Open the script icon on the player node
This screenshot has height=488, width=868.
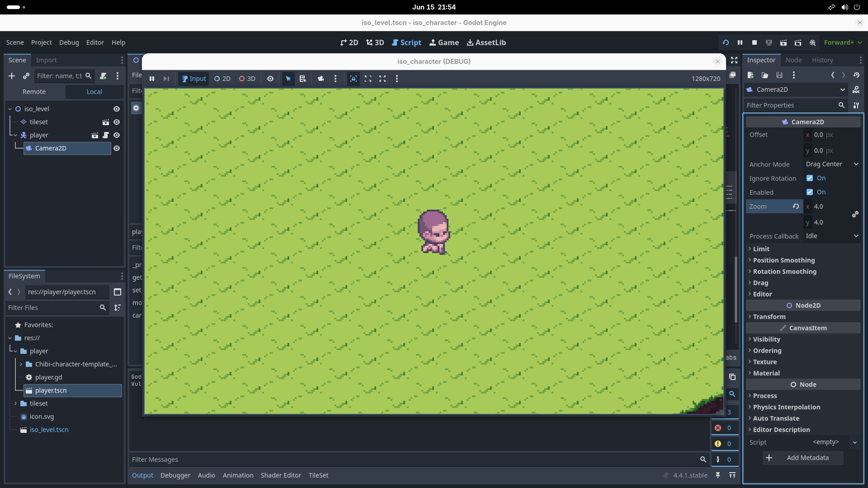tap(106, 135)
